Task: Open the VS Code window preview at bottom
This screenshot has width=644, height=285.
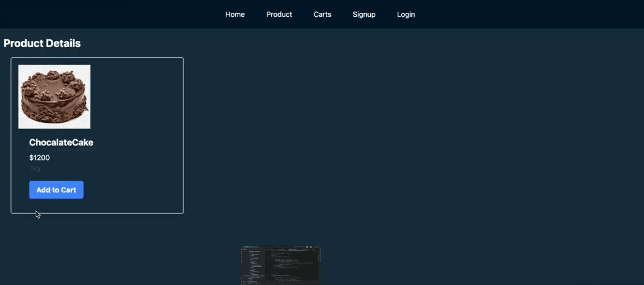Action: pyautogui.click(x=280, y=265)
